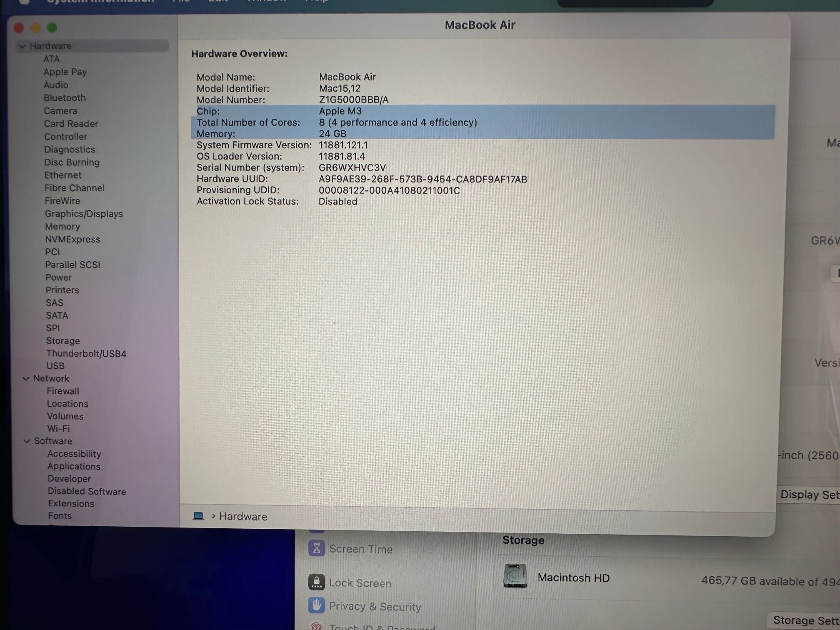Image resolution: width=840 pixels, height=630 pixels.
Task: Select Printers in sidebar
Action: tap(62, 290)
